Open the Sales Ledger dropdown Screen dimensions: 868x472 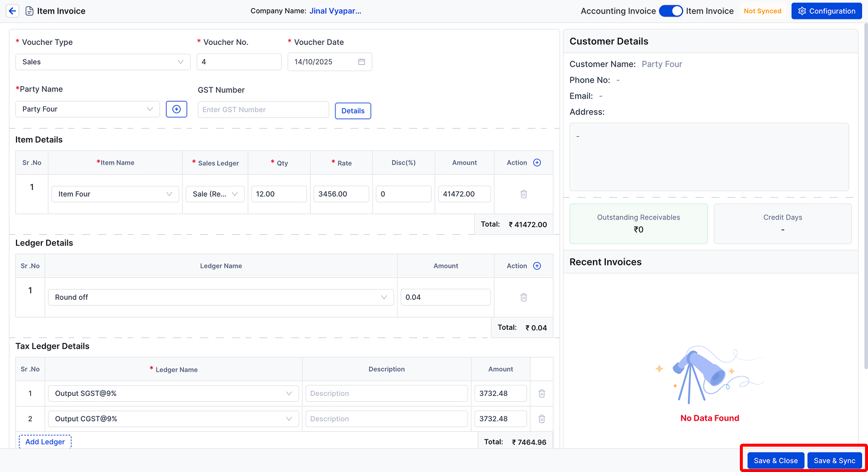(x=215, y=194)
